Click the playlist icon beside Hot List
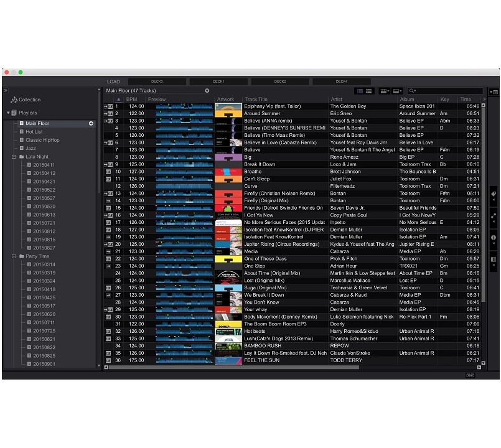Image resolution: width=501 pixels, height=448 pixels. [21, 132]
